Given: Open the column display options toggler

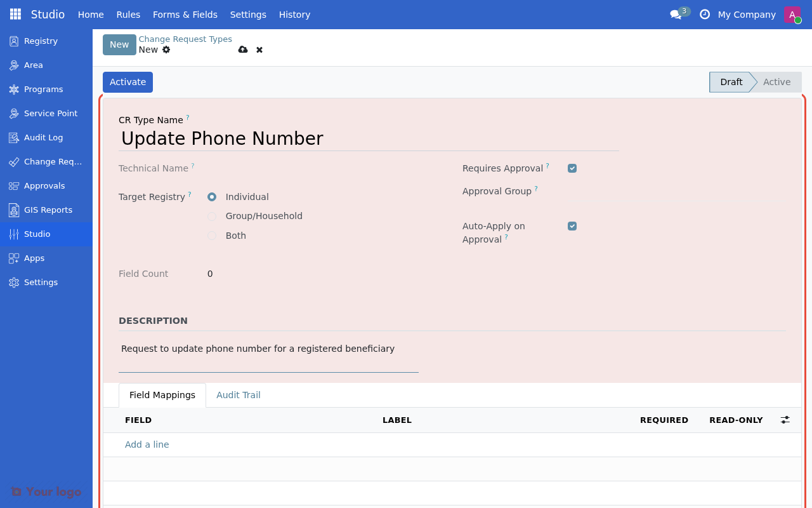Looking at the screenshot, I should (785, 420).
